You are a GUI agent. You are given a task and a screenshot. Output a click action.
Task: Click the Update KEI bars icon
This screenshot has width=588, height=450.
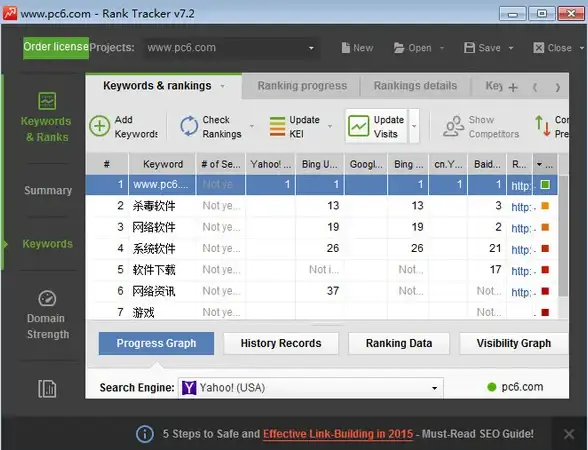click(278, 126)
